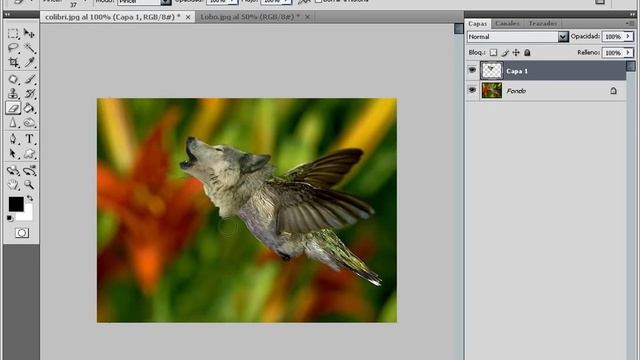Select the Eraser tool
The width and height of the screenshot is (640, 360).
(13, 108)
